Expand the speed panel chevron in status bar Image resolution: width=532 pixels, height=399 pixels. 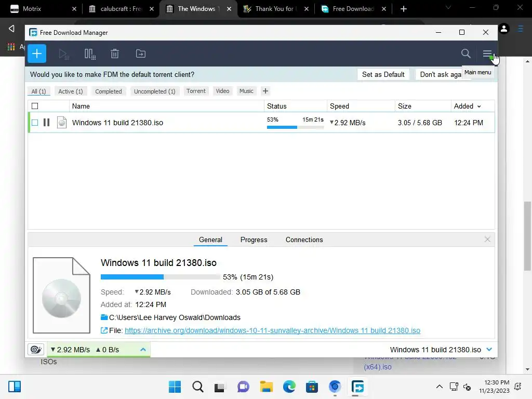143,350
